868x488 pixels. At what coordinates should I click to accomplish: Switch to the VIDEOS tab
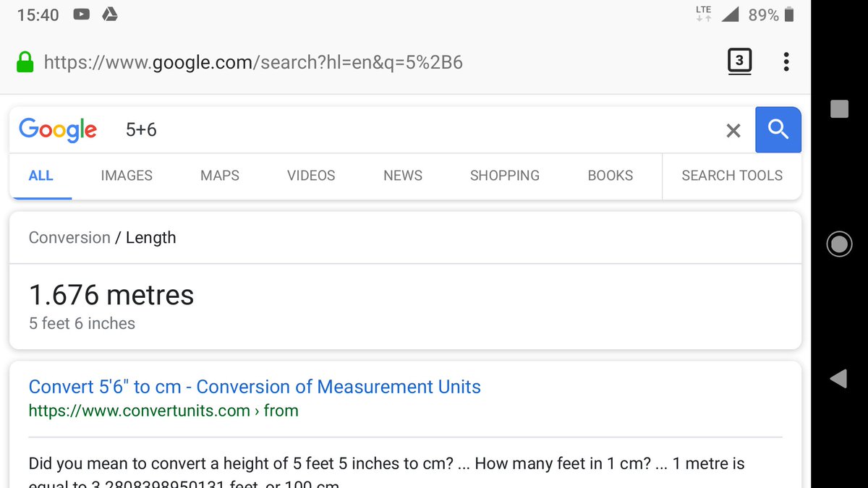point(311,176)
